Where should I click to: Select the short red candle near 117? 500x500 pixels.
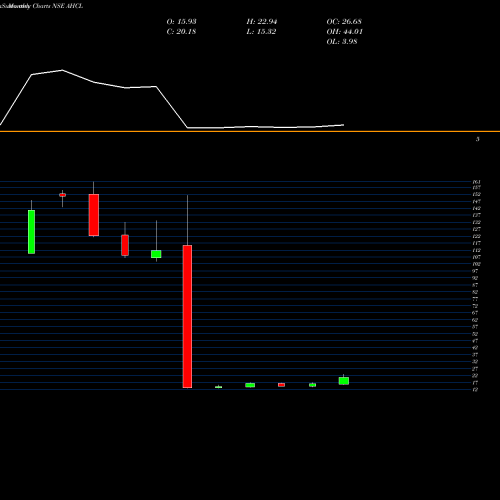pos(125,245)
